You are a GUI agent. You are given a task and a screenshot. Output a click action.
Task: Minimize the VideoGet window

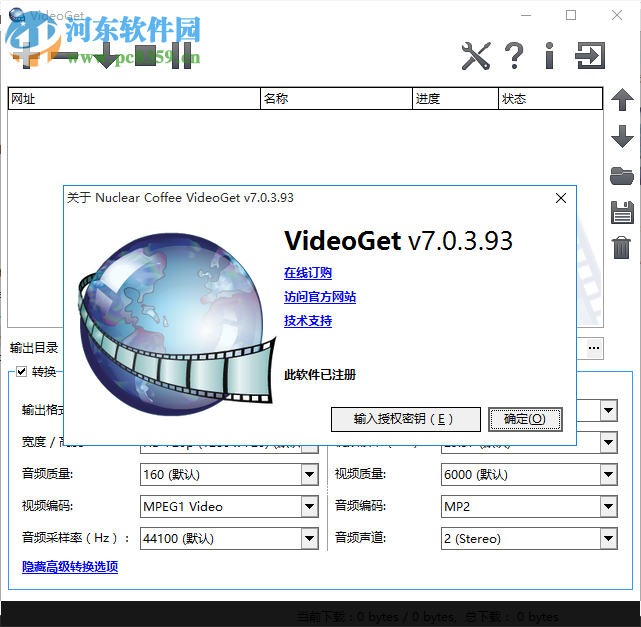tap(526, 16)
